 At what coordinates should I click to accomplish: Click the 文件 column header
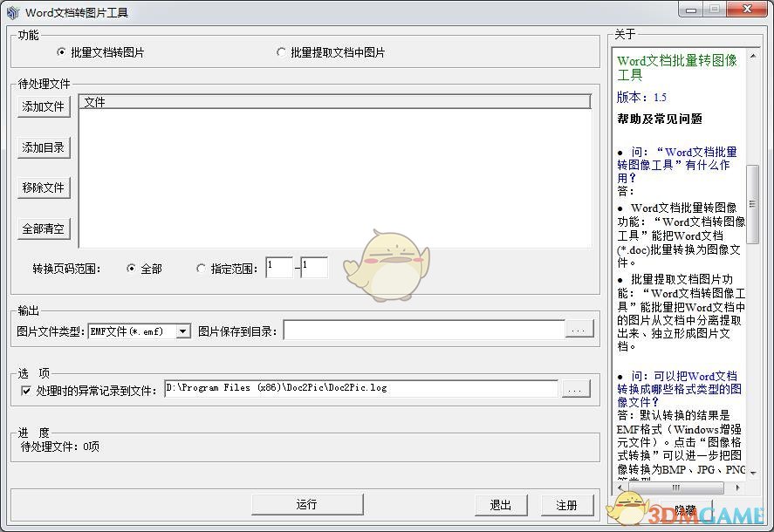click(x=335, y=102)
